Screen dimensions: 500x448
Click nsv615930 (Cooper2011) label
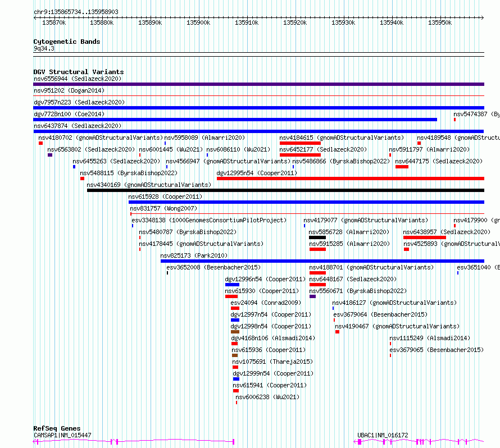262,291
